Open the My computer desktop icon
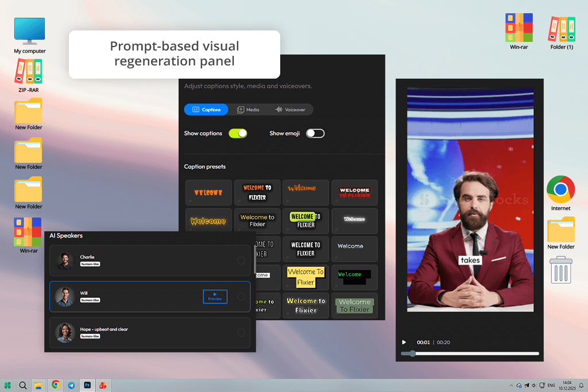Image resolution: width=588 pixels, height=392 pixels. tap(30, 36)
